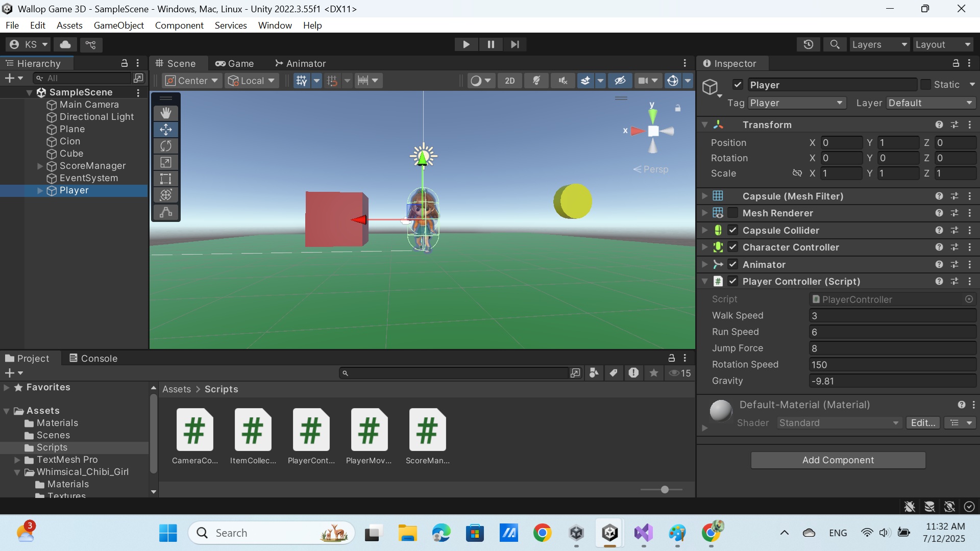This screenshot has width=980, height=551.
Task: Uncheck the Capsule Collider enabled checkbox
Action: click(733, 230)
